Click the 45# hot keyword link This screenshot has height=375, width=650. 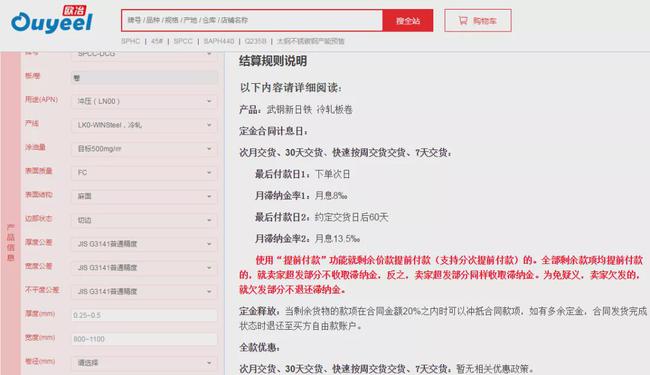point(157,41)
